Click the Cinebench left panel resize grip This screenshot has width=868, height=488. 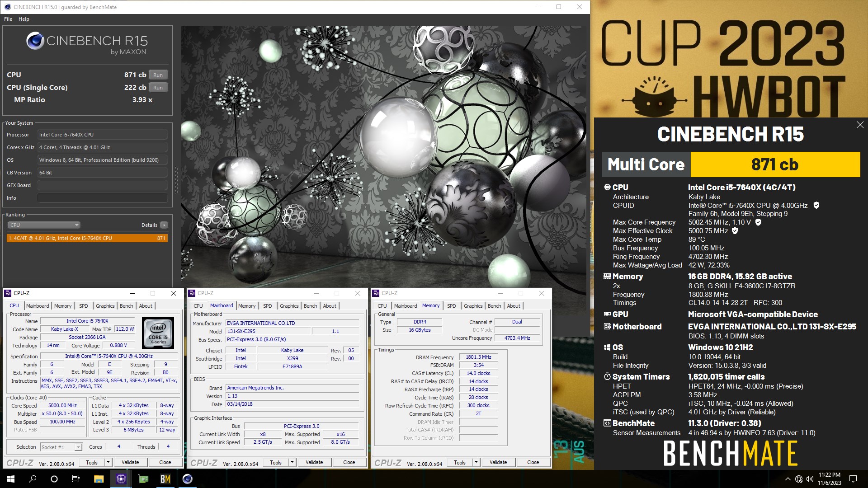click(176, 180)
